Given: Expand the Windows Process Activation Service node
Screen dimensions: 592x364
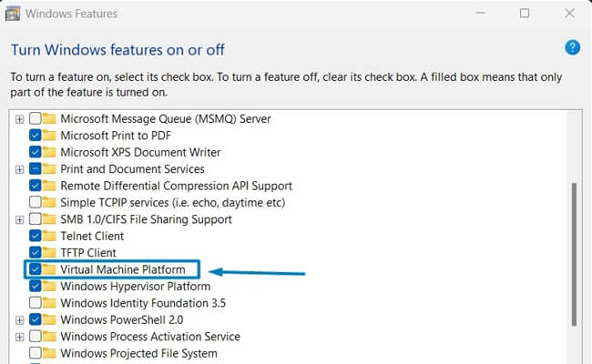Looking at the screenshot, I should pos(19,337).
